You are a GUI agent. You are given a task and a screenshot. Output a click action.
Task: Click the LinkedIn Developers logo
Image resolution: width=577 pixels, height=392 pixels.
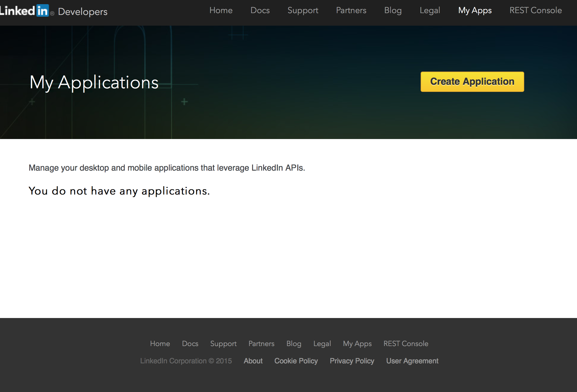pyautogui.click(x=54, y=11)
